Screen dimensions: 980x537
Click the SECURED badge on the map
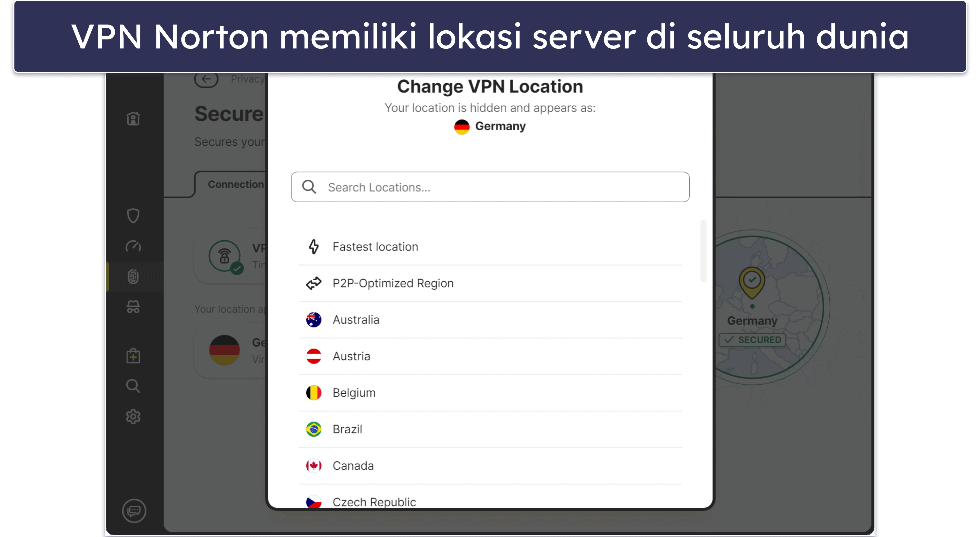point(752,340)
